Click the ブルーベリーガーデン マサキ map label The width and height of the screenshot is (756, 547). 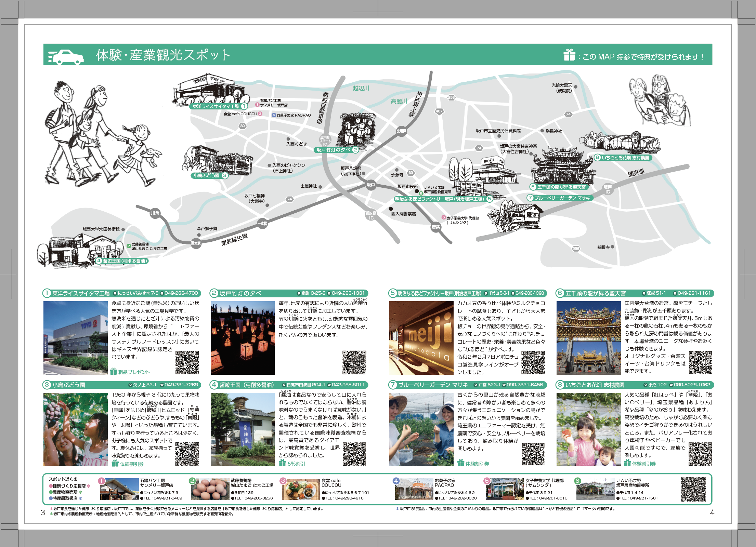pyautogui.click(x=560, y=198)
